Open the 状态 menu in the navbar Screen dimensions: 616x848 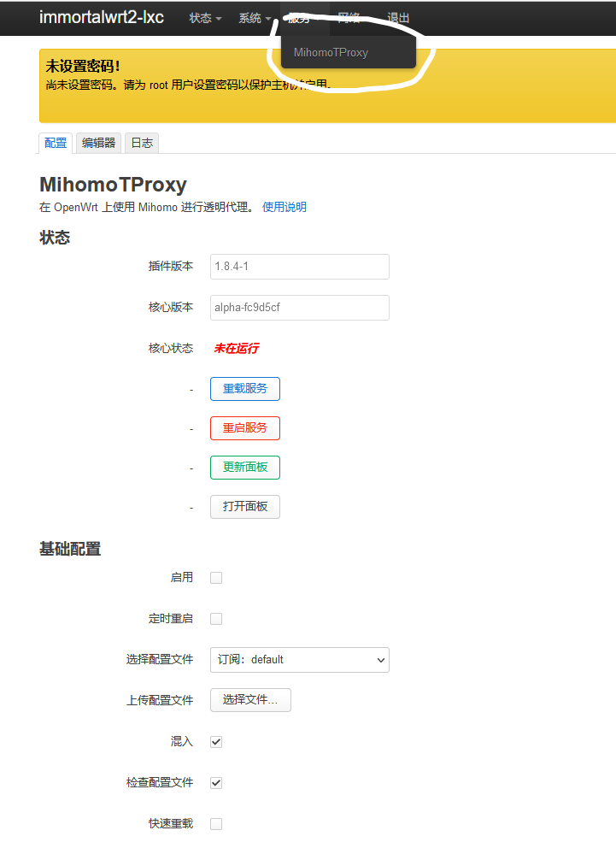[x=205, y=18]
